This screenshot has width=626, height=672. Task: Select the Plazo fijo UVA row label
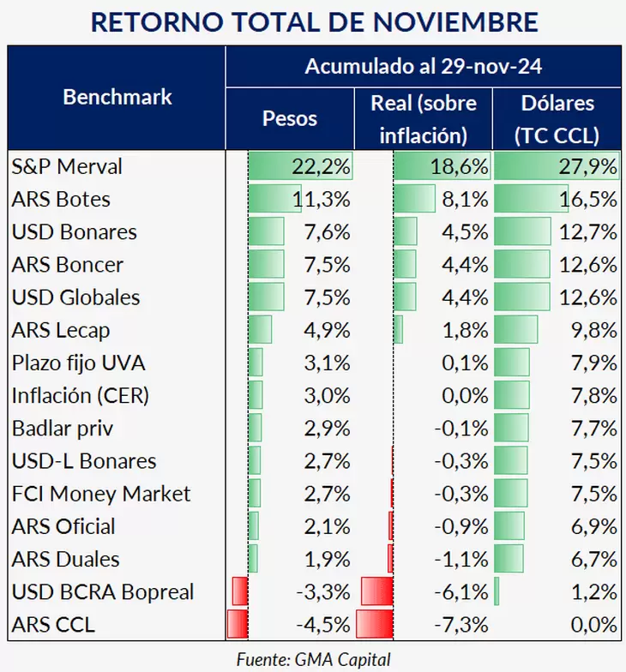click(x=79, y=363)
